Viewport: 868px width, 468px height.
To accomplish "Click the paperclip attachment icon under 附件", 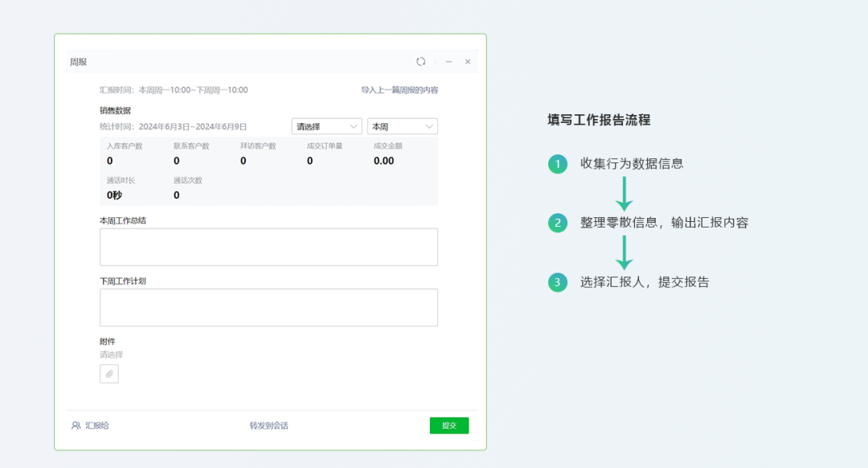I will pyautogui.click(x=108, y=373).
